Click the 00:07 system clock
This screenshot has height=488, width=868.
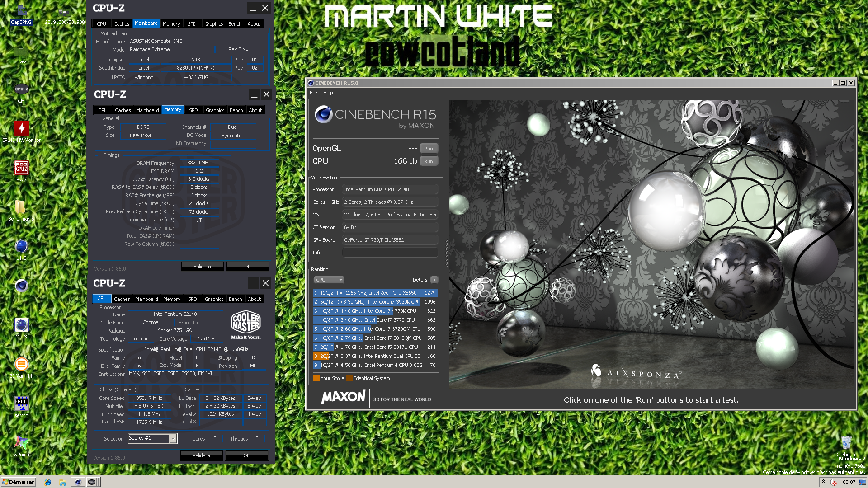click(x=849, y=482)
